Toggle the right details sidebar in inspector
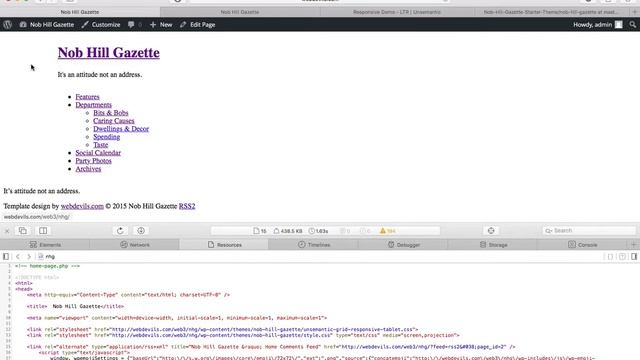 pyautogui.click(x=634, y=257)
